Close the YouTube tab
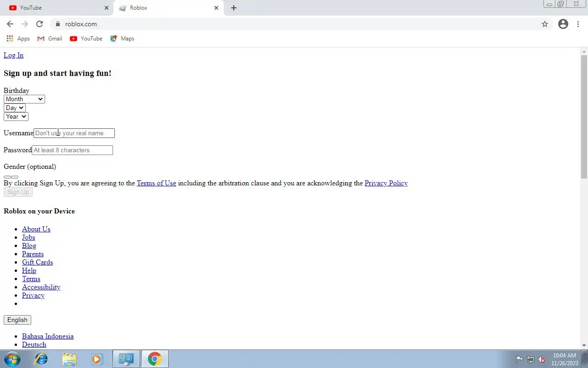Viewport: 588px width, 368px height. pyautogui.click(x=107, y=8)
